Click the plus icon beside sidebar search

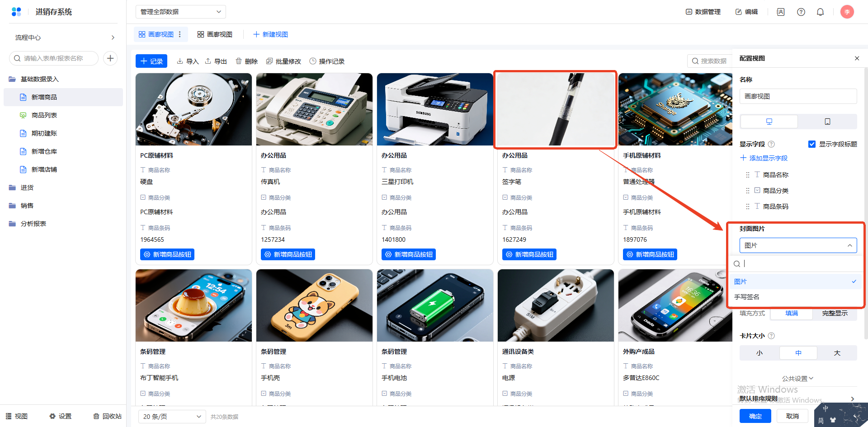(110, 58)
